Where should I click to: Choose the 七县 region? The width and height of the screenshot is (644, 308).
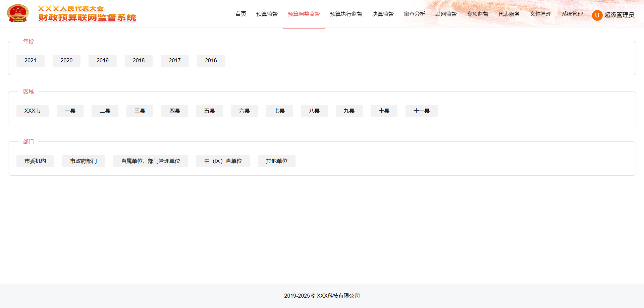click(x=279, y=111)
